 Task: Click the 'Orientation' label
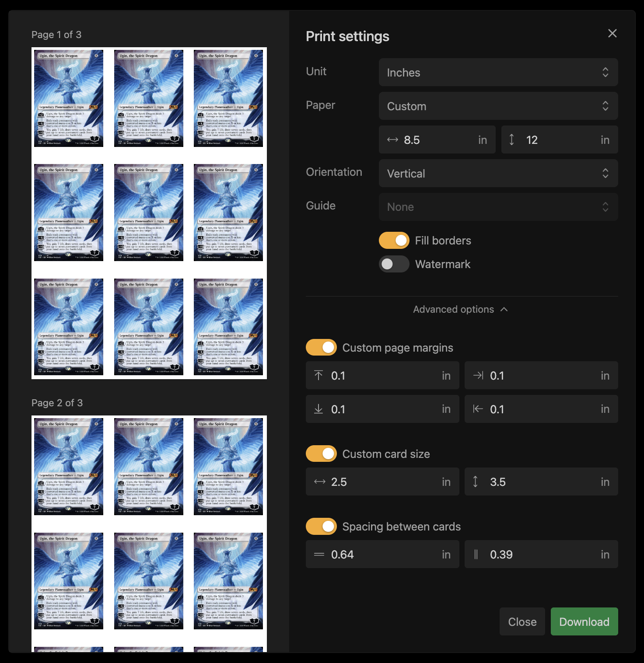pos(334,172)
